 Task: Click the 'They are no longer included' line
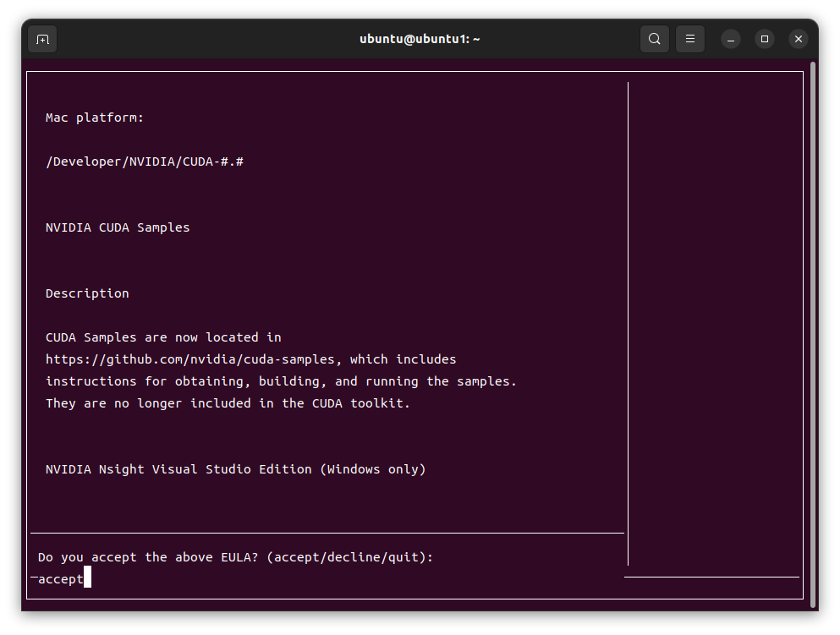(228, 403)
